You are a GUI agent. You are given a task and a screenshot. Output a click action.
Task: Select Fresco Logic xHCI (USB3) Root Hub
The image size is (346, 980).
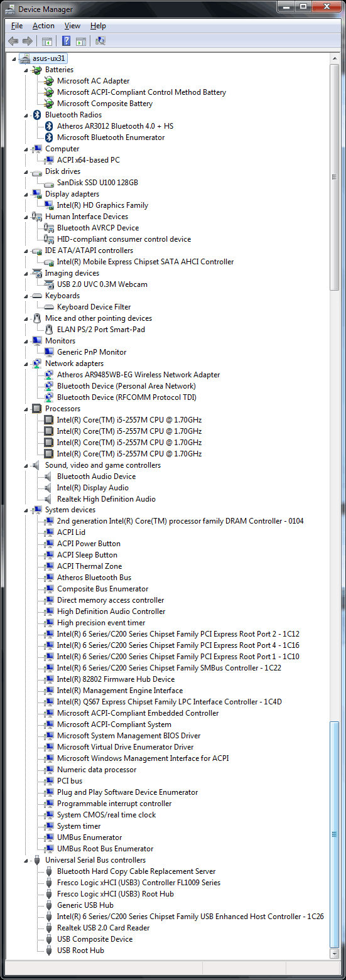(x=116, y=894)
